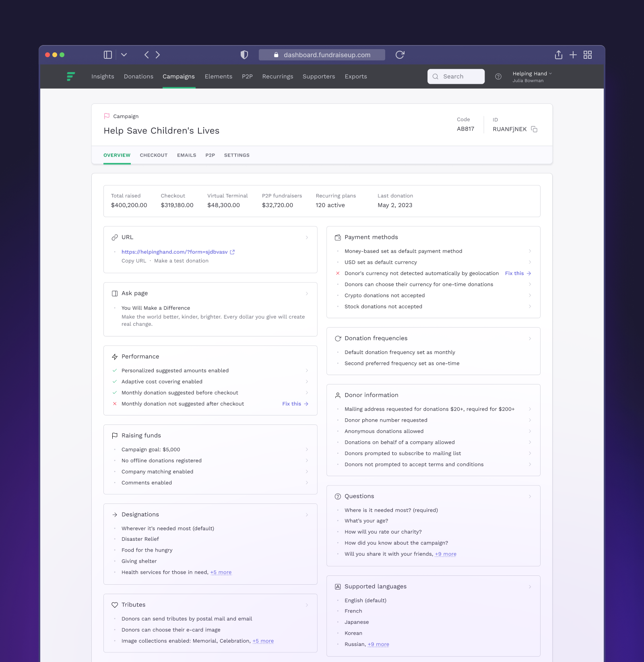Click the URL chain link icon
Image resolution: width=644 pixels, height=662 pixels.
click(x=115, y=238)
